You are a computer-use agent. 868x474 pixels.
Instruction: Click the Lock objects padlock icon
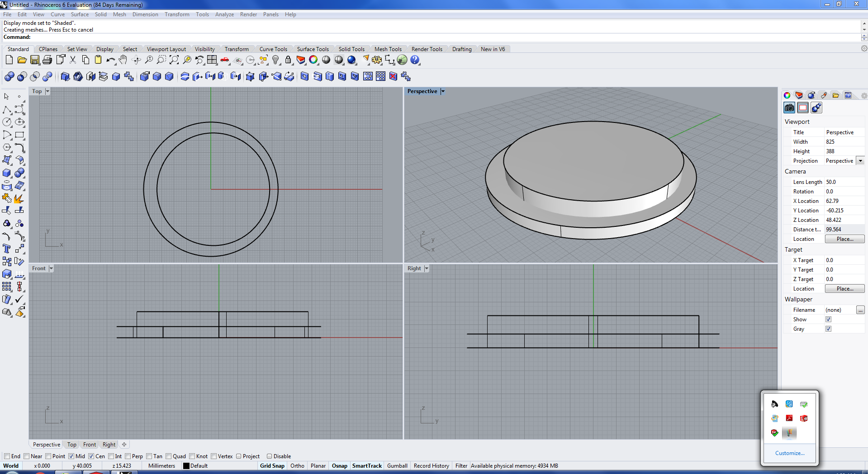click(x=288, y=60)
